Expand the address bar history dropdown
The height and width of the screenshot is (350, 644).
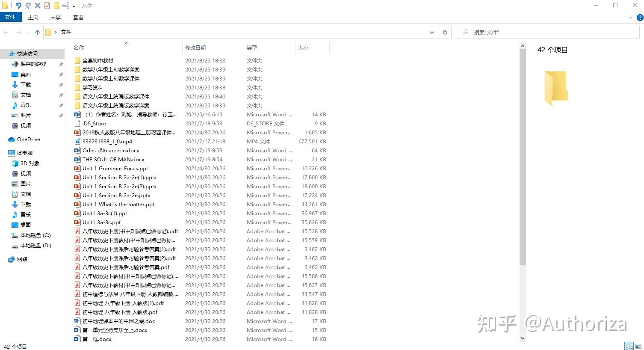431,32
